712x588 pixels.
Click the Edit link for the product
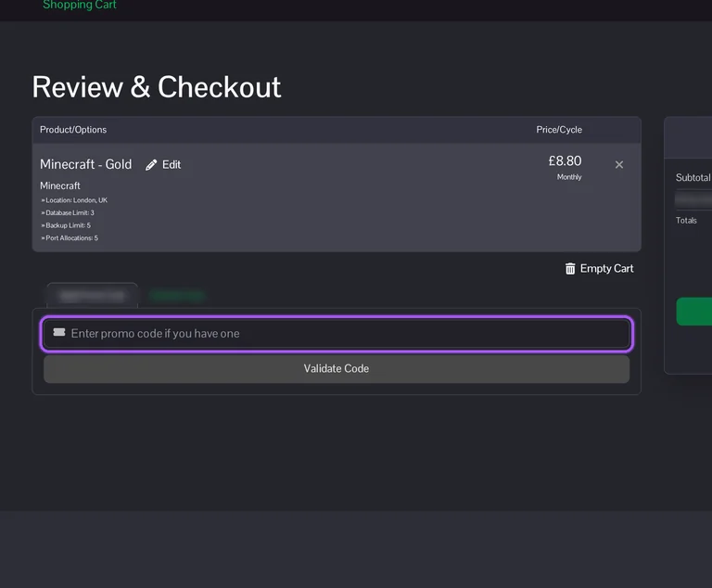172,164
